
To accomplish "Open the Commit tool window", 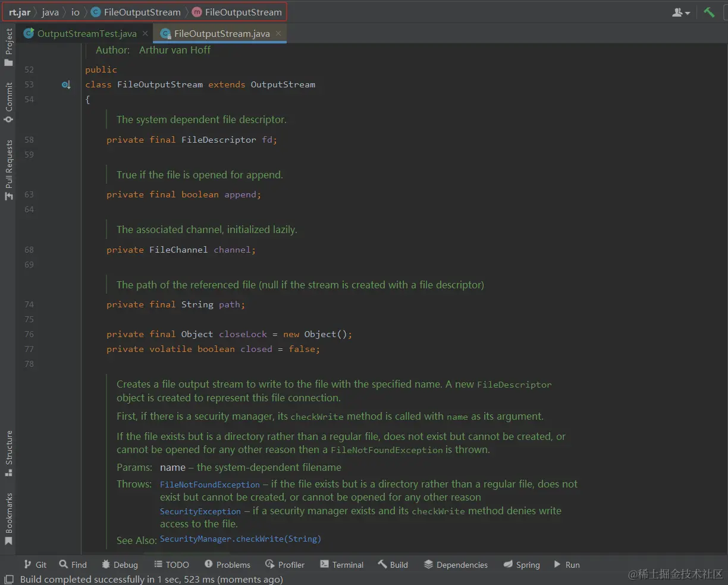I will click(x=8, y=102).
